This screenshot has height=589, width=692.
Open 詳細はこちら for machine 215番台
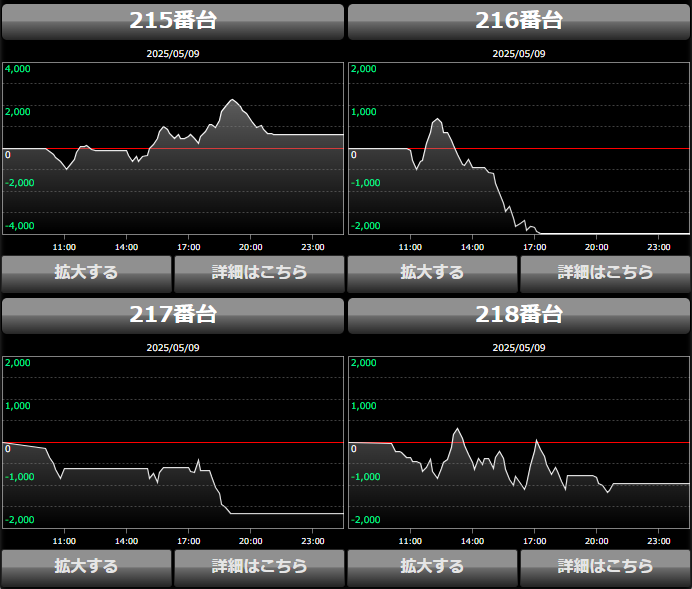click(259, 272)
